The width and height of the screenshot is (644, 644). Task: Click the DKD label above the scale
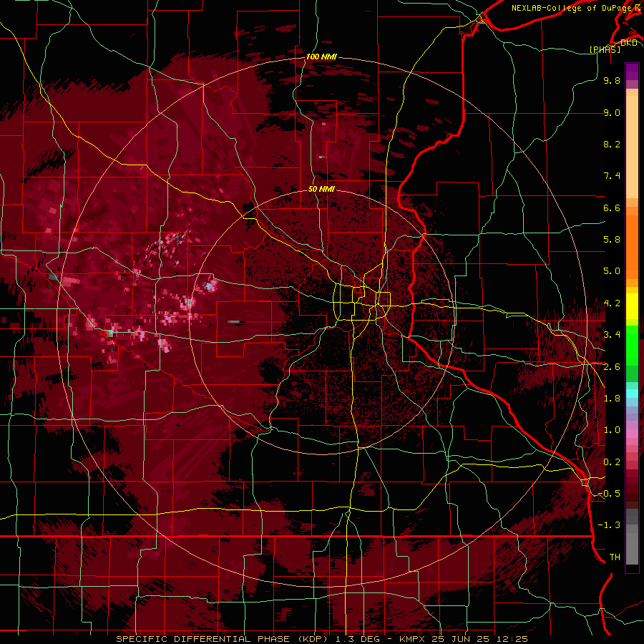point(629,42)
